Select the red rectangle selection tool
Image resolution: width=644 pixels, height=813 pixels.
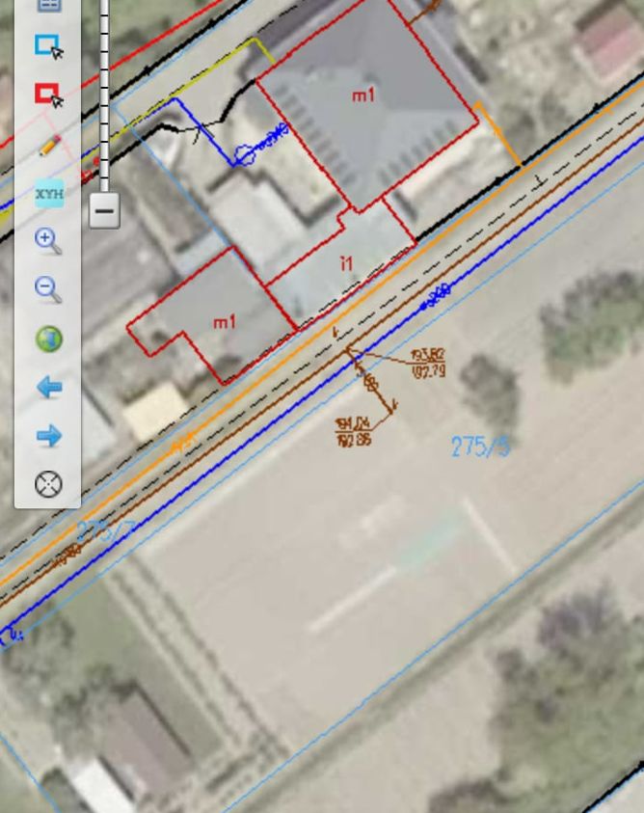click(x=49, y=95)
